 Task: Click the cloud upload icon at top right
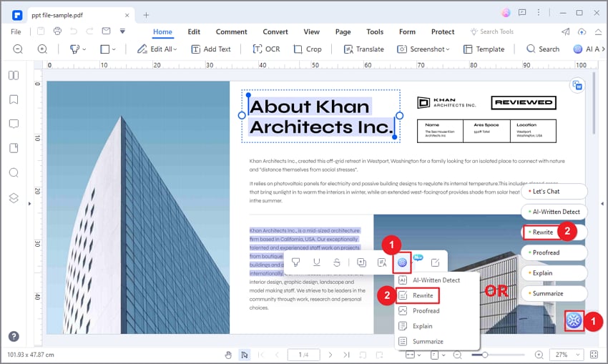(x=582, y=31)
